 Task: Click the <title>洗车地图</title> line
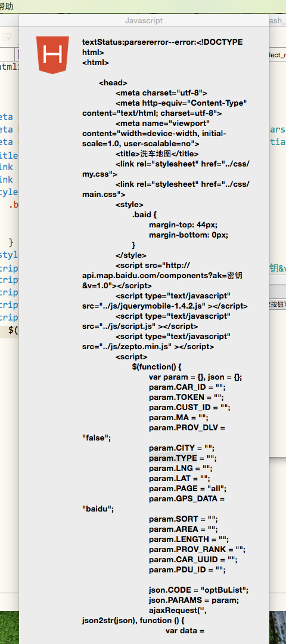coord(157,154)
